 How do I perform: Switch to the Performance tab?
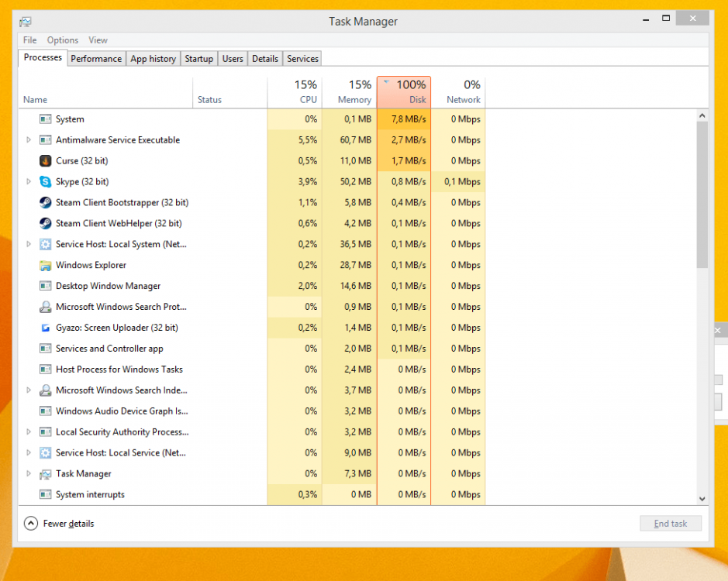pyautogui.click(x=96, y=59)
